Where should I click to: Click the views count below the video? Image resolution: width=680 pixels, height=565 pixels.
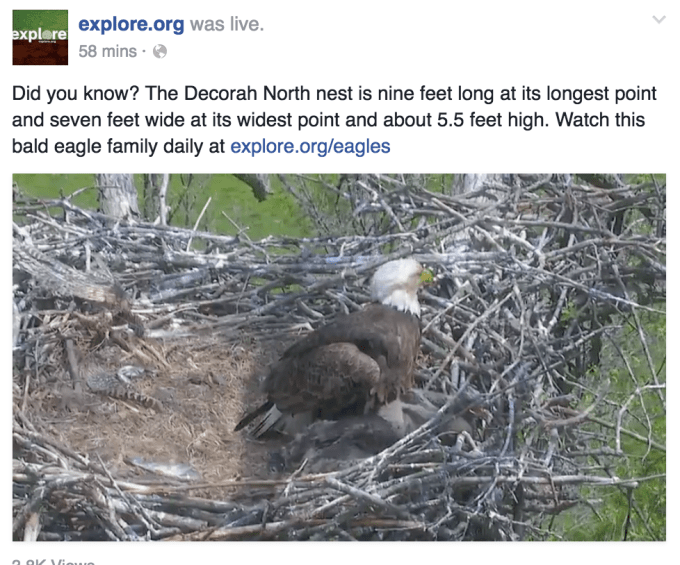[x=53, y=562]
